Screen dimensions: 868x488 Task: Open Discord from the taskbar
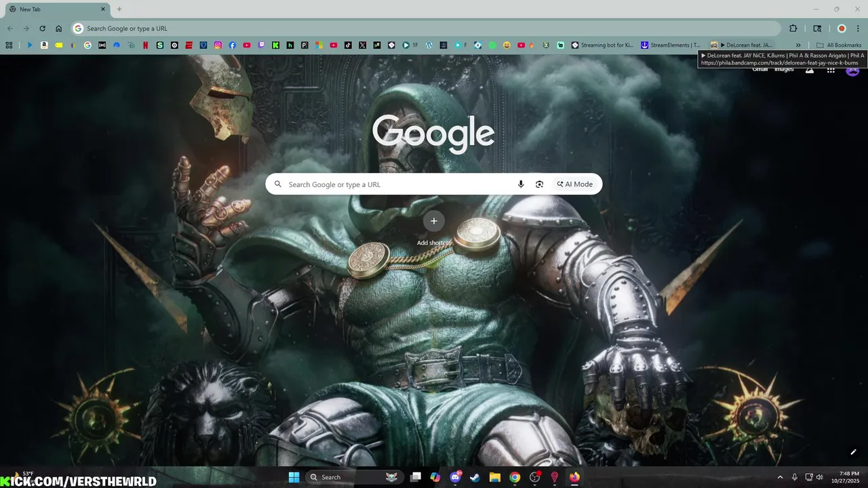tap(455, 477)
